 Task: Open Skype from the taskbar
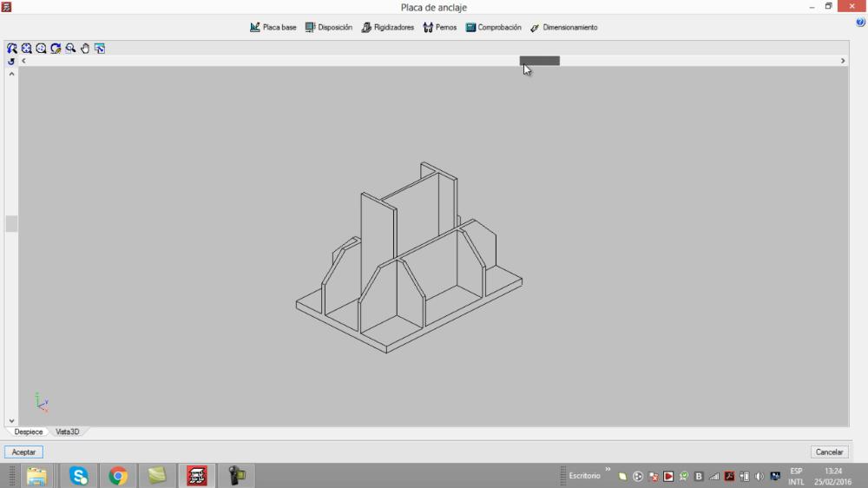tap(79, 476)
